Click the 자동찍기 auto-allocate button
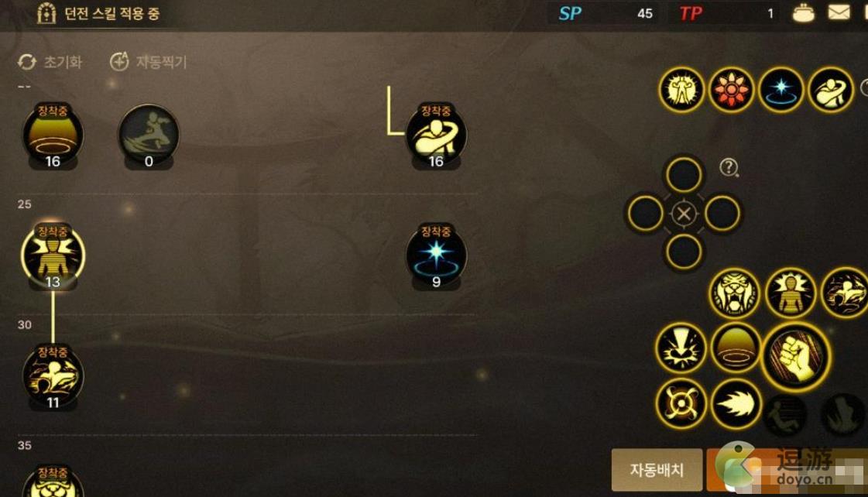The image size is (868, 497). point(149,62)
